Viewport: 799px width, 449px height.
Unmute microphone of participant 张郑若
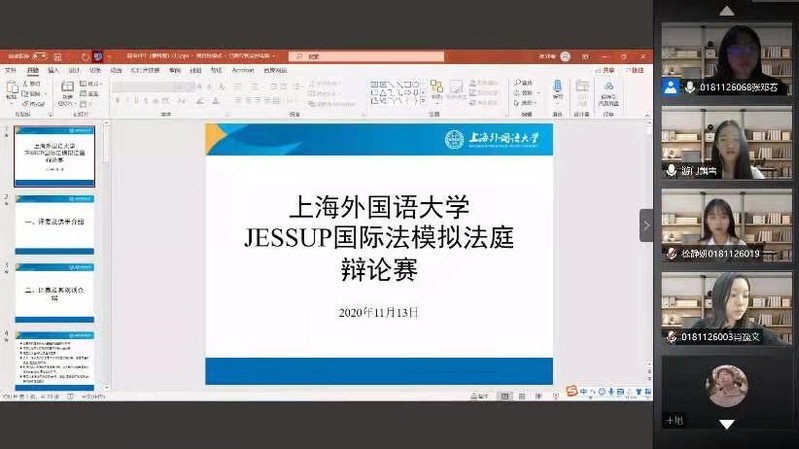tap(689, 88)
